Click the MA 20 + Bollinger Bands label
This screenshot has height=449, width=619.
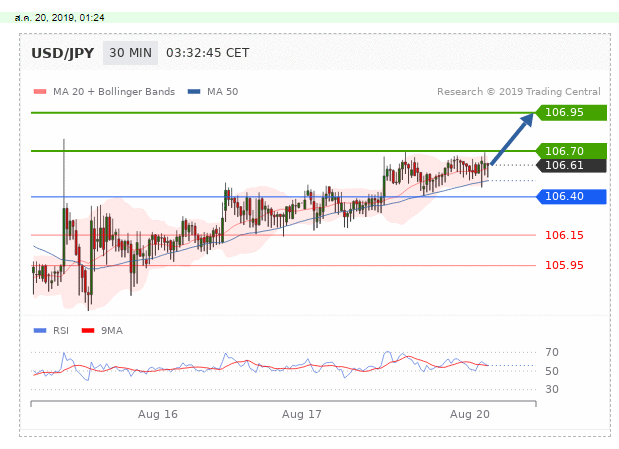(114, 92)
